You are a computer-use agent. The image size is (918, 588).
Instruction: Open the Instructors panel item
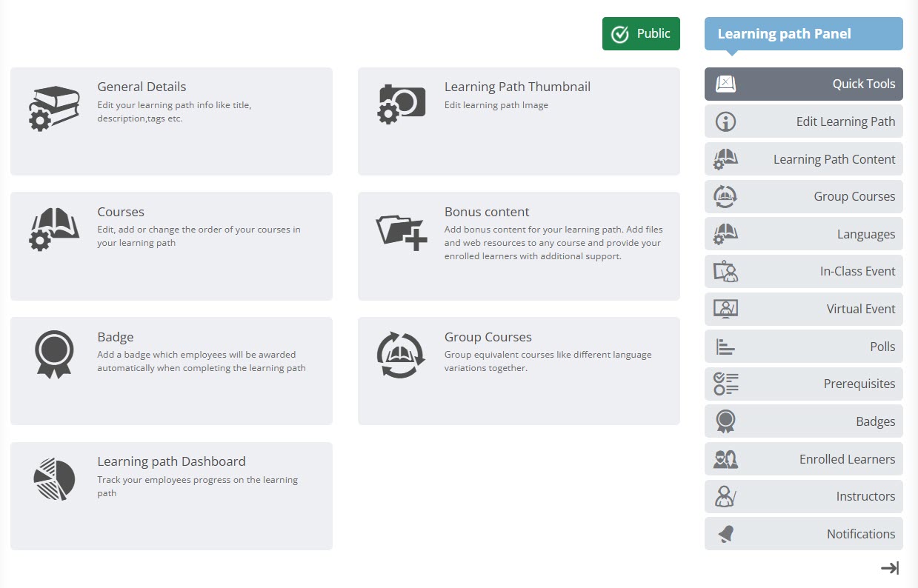pyautogui.click(x=803, y=496)
